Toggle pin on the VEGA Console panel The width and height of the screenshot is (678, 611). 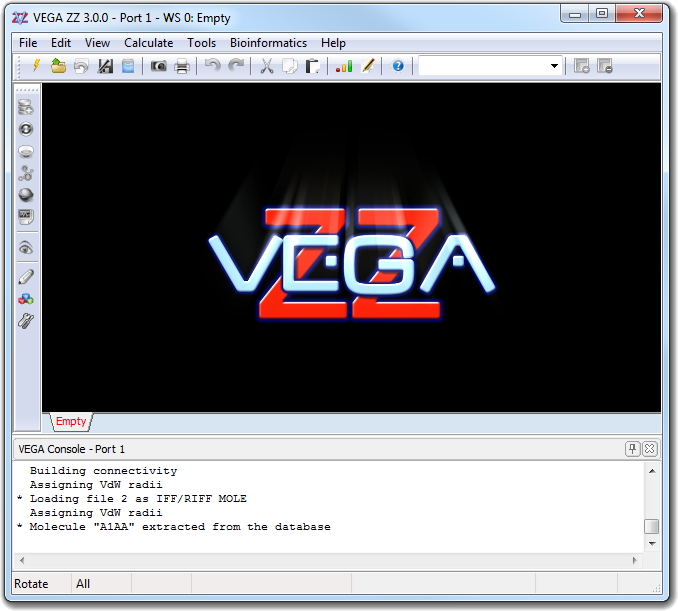point(632,449)
